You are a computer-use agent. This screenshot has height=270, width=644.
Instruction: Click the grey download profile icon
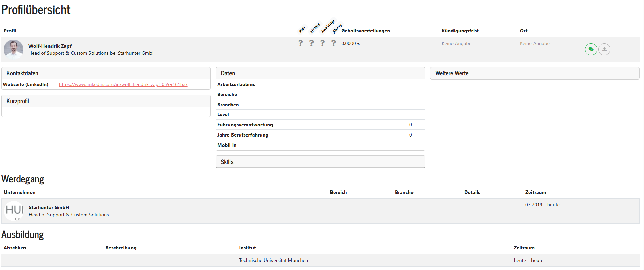point(604,49)
